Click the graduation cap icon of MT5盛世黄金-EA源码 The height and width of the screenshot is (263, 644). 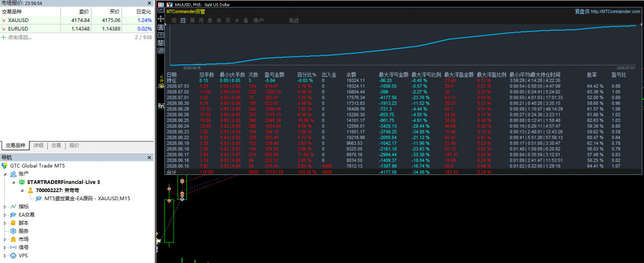39,199
